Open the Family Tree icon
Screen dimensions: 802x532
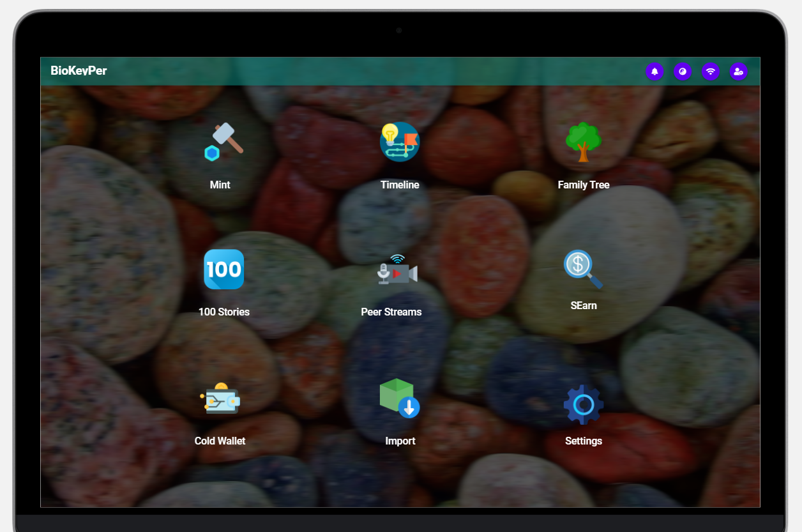click(583, 141)
